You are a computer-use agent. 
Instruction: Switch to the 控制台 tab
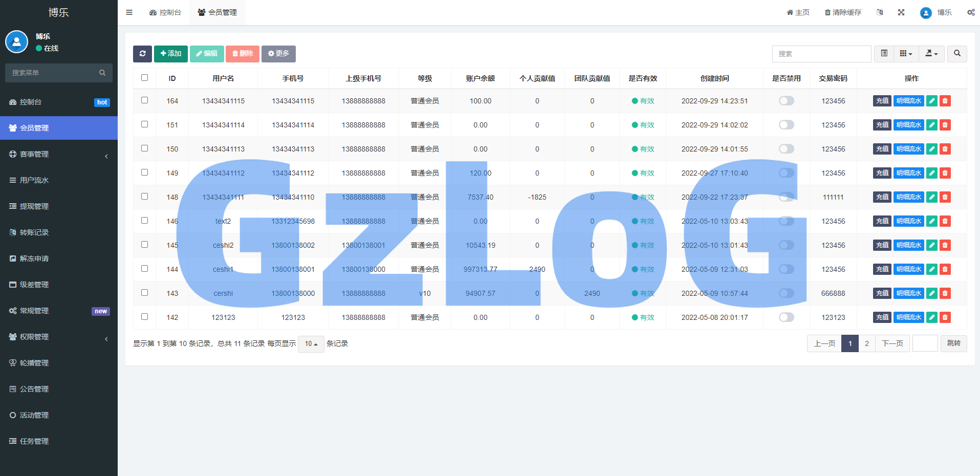pos(165,12)
